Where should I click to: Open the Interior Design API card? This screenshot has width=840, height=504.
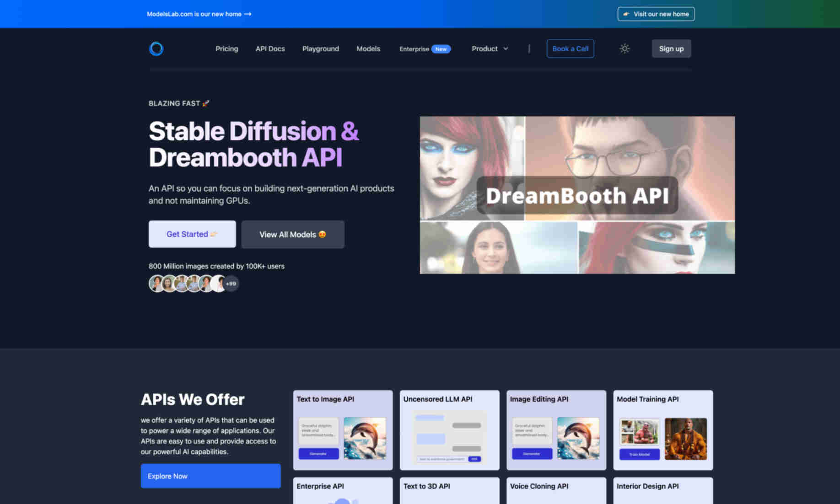663,491
